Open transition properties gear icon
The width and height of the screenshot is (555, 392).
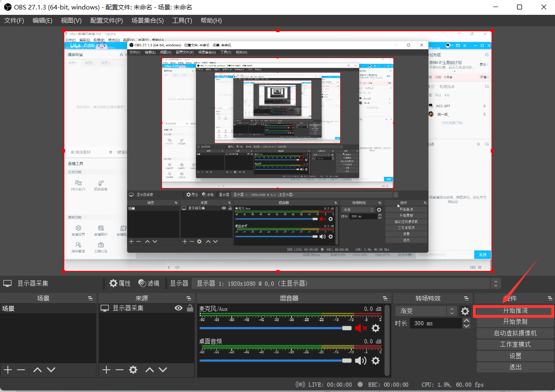tap(465, 311)
